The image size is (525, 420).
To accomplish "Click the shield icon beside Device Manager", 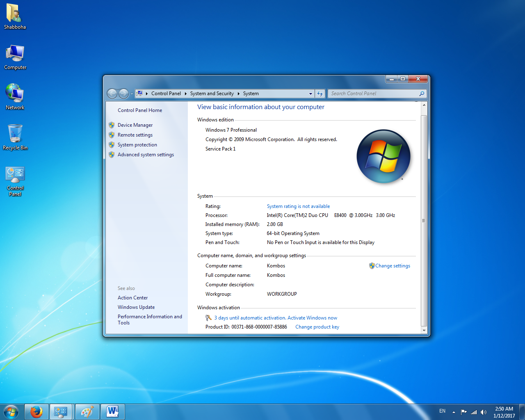I will click(112, 125).
